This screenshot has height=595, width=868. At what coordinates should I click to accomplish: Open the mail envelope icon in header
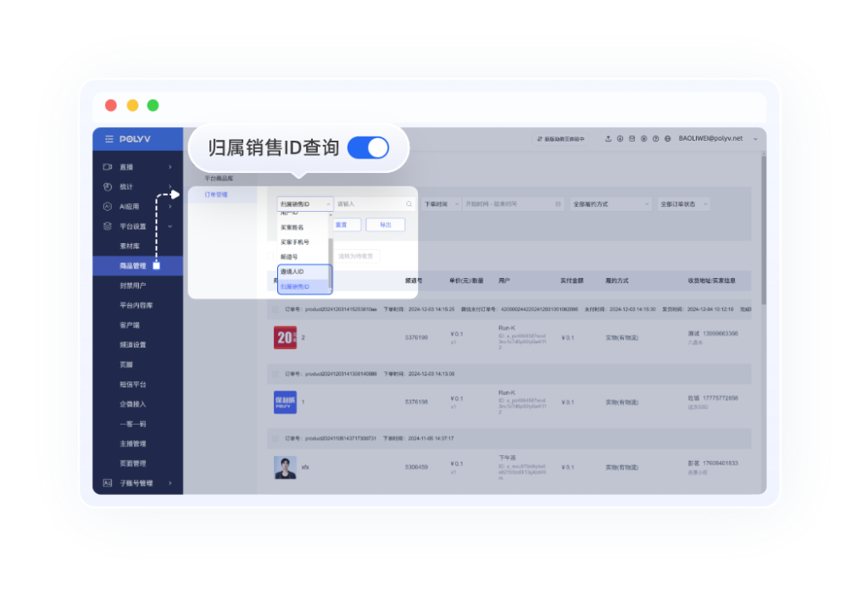pyautogui.click(x=632, y=139)
